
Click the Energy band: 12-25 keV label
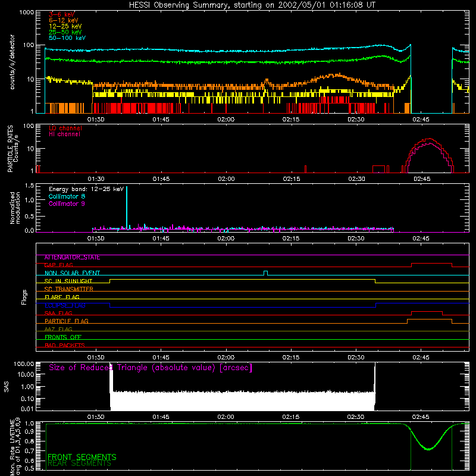(86, 189)
